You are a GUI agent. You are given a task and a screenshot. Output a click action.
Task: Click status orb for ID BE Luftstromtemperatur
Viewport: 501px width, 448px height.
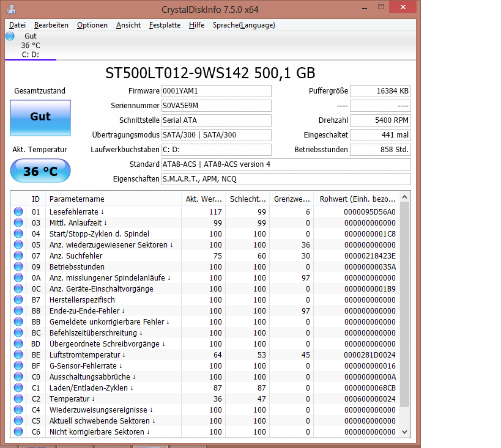click(x=18, y=354)
